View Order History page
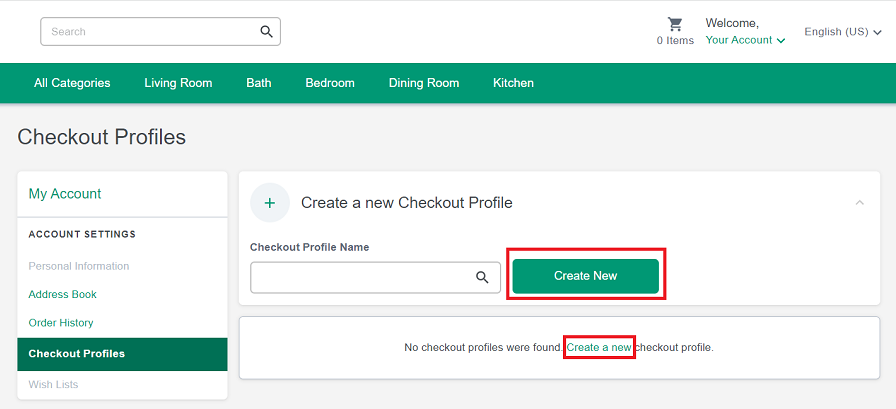The image size is (896, 409). (x=61, y=323)
